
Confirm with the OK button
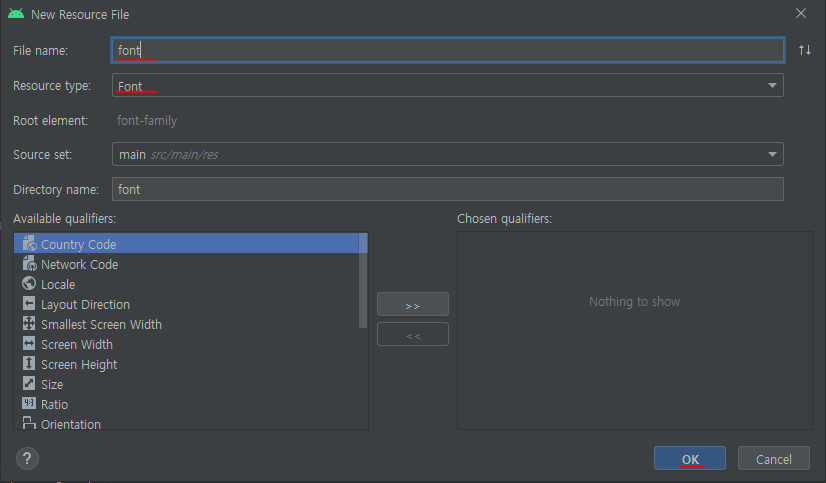click(x=690, y=459)
